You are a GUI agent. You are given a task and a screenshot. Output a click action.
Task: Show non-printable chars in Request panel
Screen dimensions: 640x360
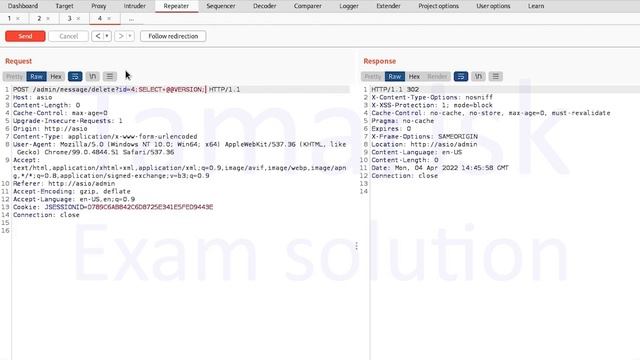point(93,76)
